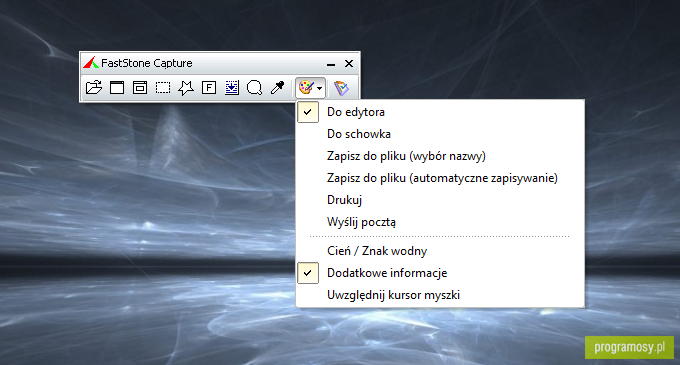Choose Do schowka as output
The height and width of the screenshot is (365, 680).
[440, 134]
